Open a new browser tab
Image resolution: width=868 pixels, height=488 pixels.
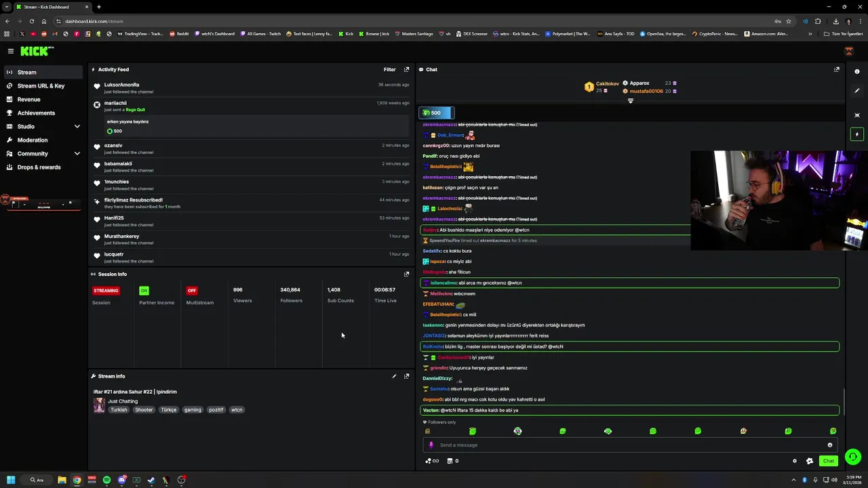pos(99,7)
